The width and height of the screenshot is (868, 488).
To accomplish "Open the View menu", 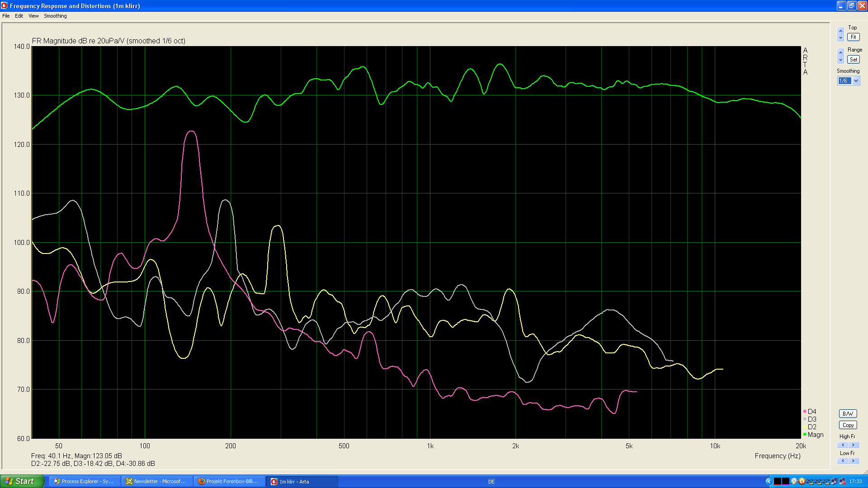I will tap(33, 16).
